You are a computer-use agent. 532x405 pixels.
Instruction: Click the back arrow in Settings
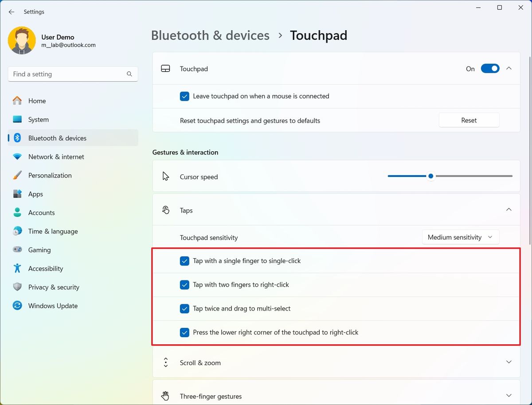click(x=11, y=12)
